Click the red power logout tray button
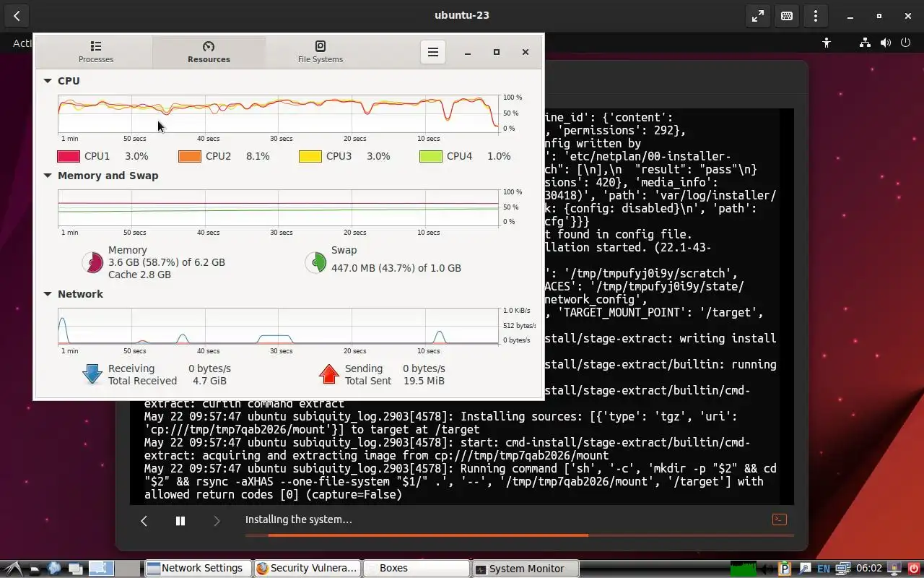 (912, 569)
